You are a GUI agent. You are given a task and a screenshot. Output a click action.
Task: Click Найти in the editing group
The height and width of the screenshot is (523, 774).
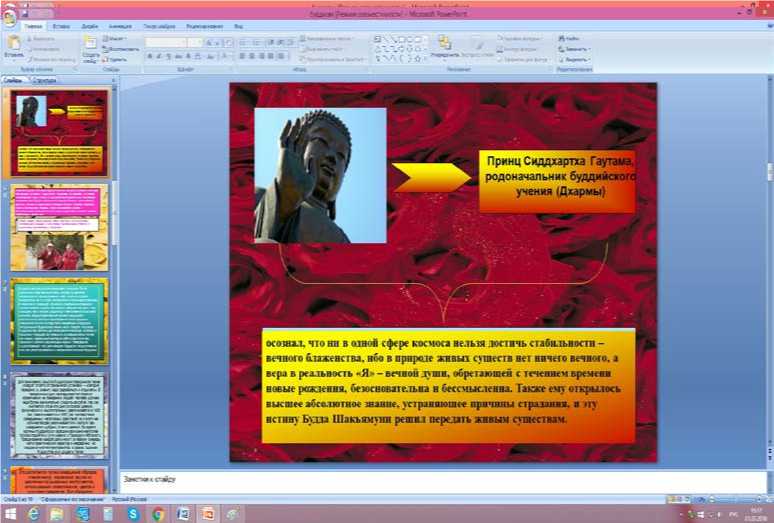click(573, 38)
